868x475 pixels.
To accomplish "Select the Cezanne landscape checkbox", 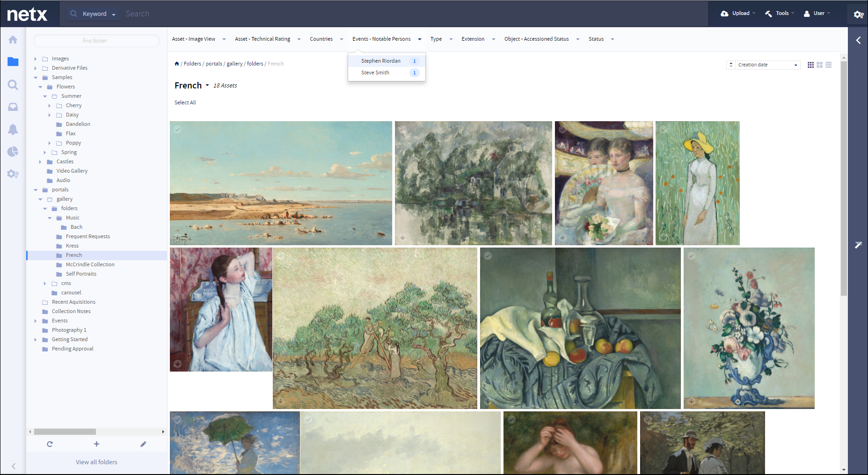I will tap(402, 129).
